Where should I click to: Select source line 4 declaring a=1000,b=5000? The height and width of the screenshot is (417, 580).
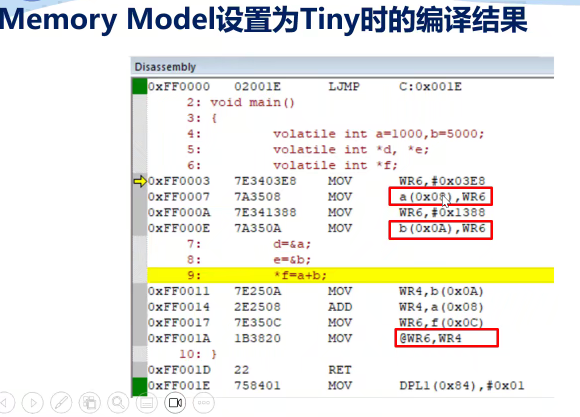pos(335,134)
